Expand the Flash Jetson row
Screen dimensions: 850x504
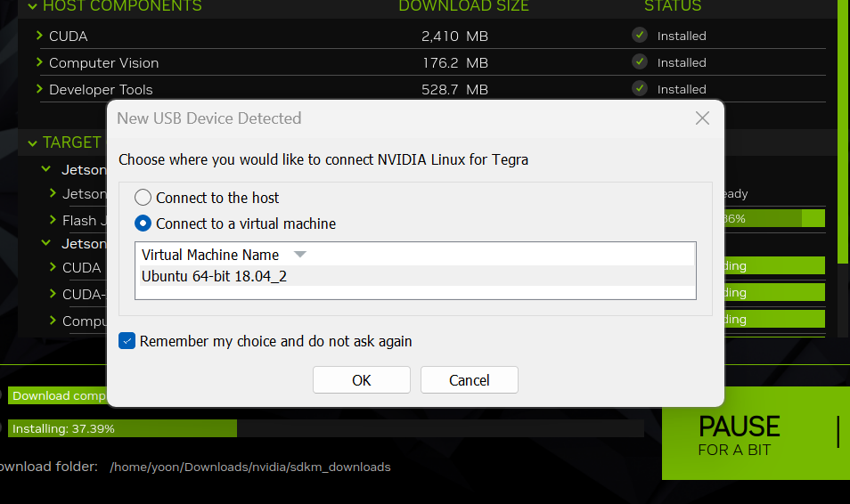pos(53,219)
